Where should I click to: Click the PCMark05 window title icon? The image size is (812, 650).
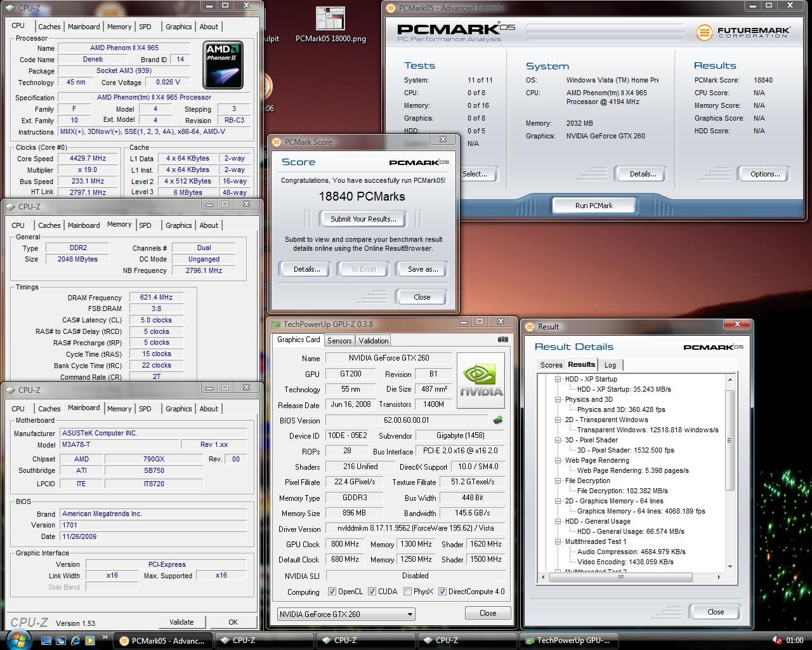pos(391,8)
